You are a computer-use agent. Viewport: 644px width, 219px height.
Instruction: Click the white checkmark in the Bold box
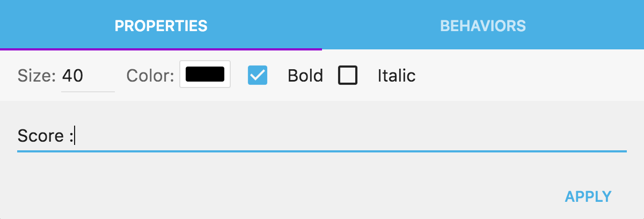[258, 76]
